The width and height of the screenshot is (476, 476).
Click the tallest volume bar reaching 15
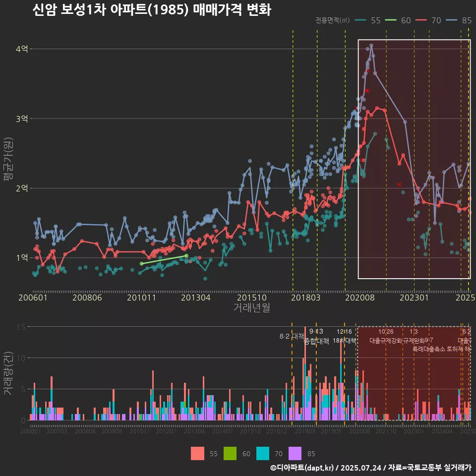pos(305,373)
